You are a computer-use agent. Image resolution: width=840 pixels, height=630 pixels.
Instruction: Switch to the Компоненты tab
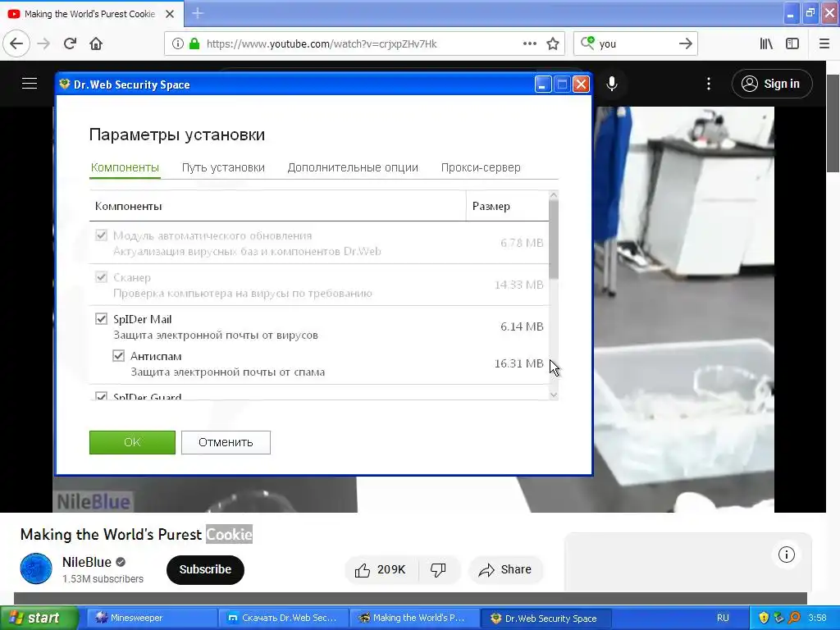pos(125,167)
